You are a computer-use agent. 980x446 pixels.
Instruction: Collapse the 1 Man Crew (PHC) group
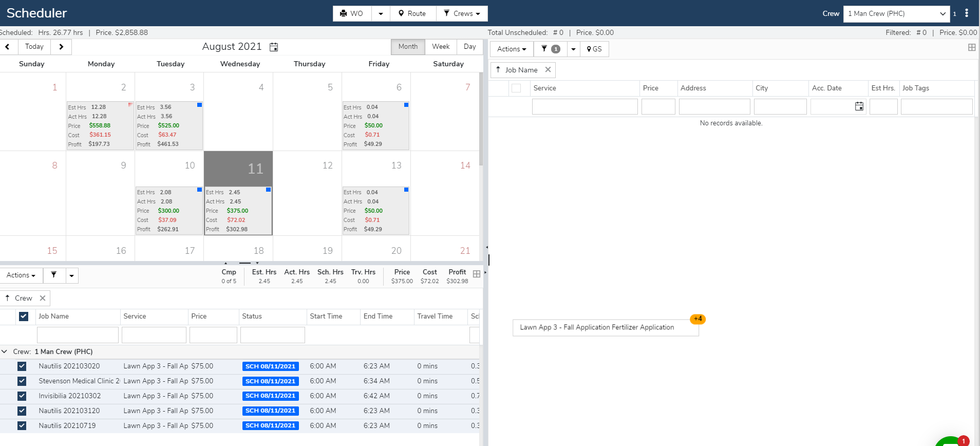click(4, 351)
